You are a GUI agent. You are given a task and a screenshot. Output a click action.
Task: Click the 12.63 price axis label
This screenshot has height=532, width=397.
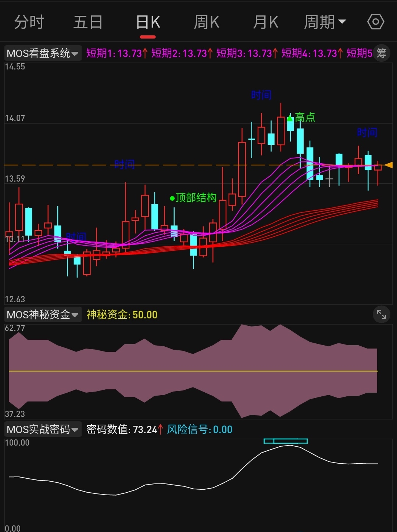click(x=15, y=299)
